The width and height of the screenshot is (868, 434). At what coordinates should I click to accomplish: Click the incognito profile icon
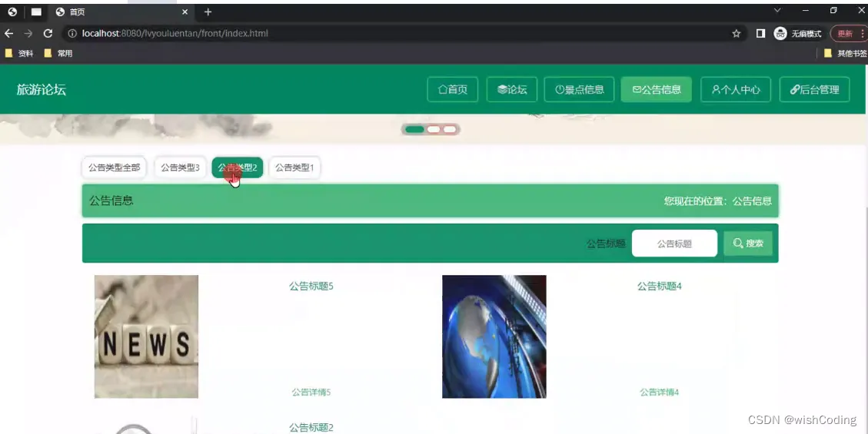tap(780, 34)
